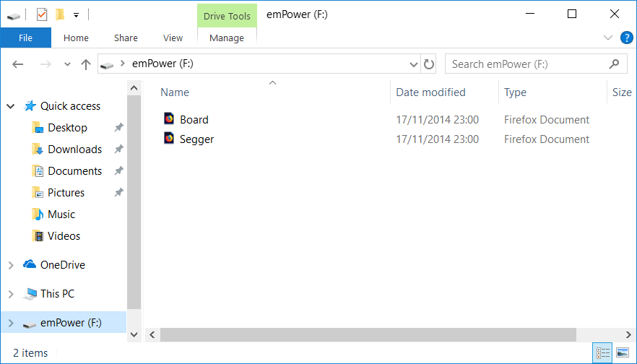Click horizontal scrollbar left arrow
The image size is (637, 364).
click(x=152, y=335)
